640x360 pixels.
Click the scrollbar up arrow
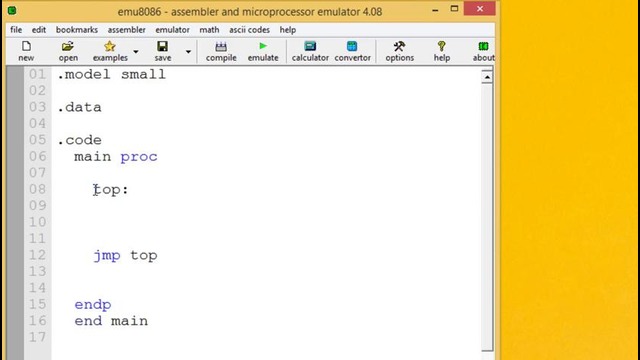point(487,77)
